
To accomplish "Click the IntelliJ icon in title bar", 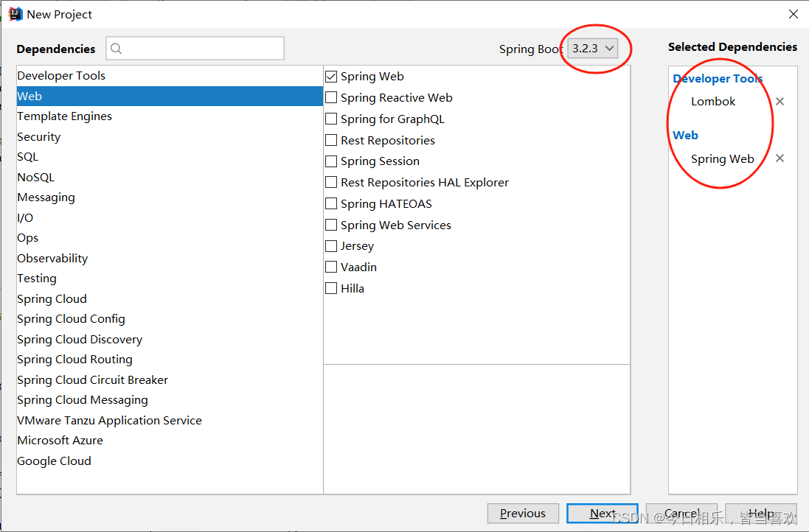I will tap(15, 14).
